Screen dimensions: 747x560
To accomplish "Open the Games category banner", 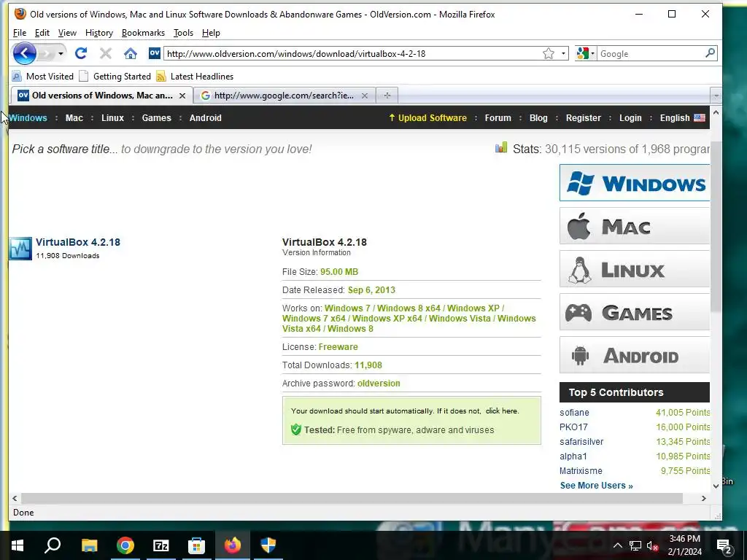I will tap(635, 312).
